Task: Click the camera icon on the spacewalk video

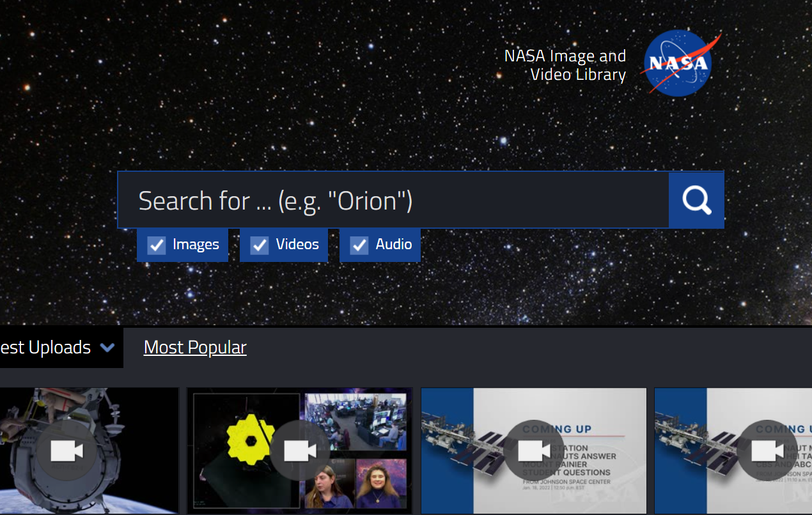Action: coord(66,450)
